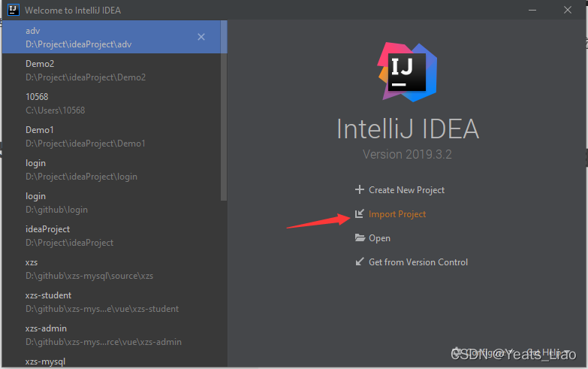The image size is (588, 369).
Task: Open the ideaProject recent project
Action: (111, 235)
